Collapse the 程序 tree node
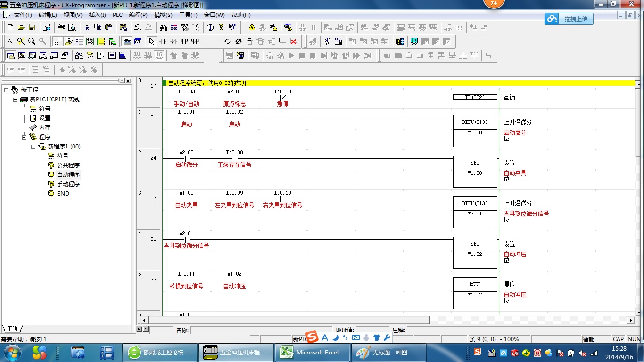This screenshot has height=362, width=644. point(25,137)
